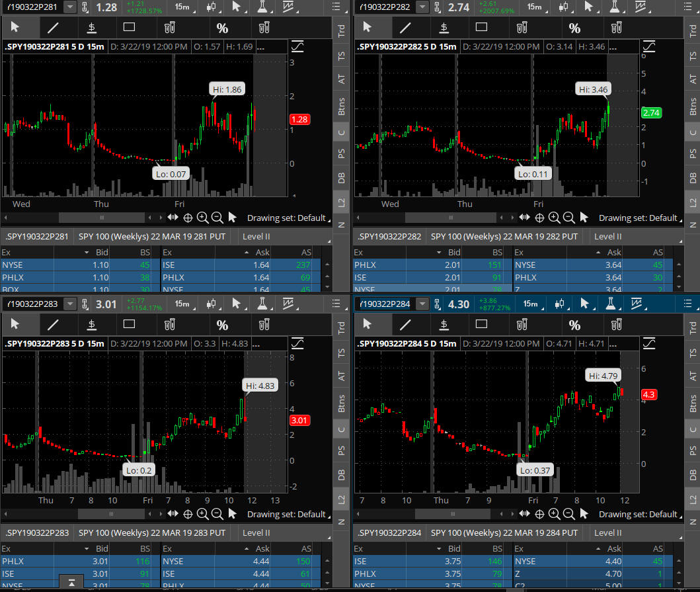The width and height of the screenshot is (700, 592).
Task: Click the price level tool in P282 chart
Action: pos(444,28)
